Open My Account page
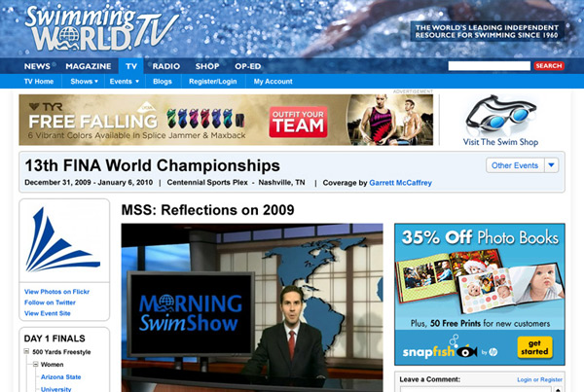The height and width of the screenshot is (392, 584). tap(273, 81)
